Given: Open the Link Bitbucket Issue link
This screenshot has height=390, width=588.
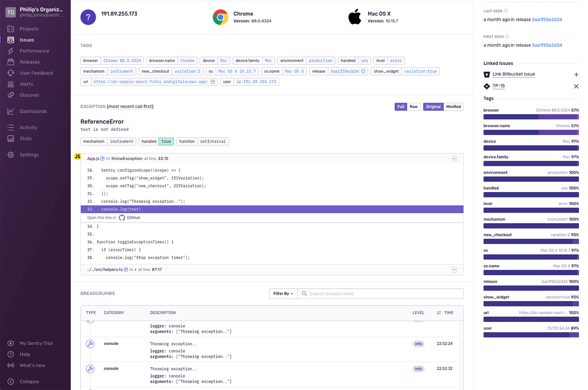Looking at the screenshot, I should click(x=514, y=74).
